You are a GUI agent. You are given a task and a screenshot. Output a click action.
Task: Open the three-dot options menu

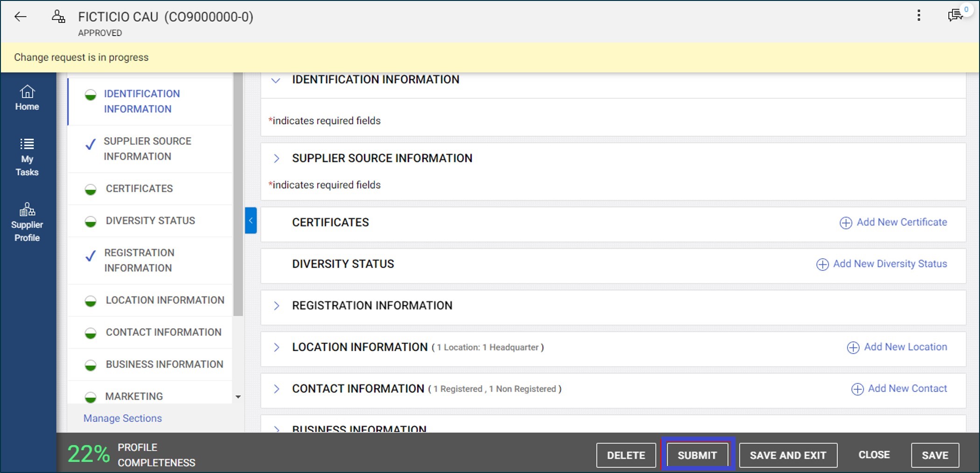click(x=918, y=15)
